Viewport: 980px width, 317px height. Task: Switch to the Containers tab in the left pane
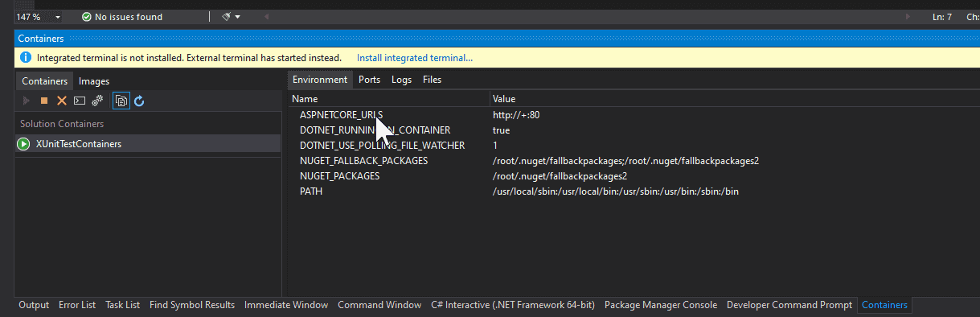pos(45,80)
